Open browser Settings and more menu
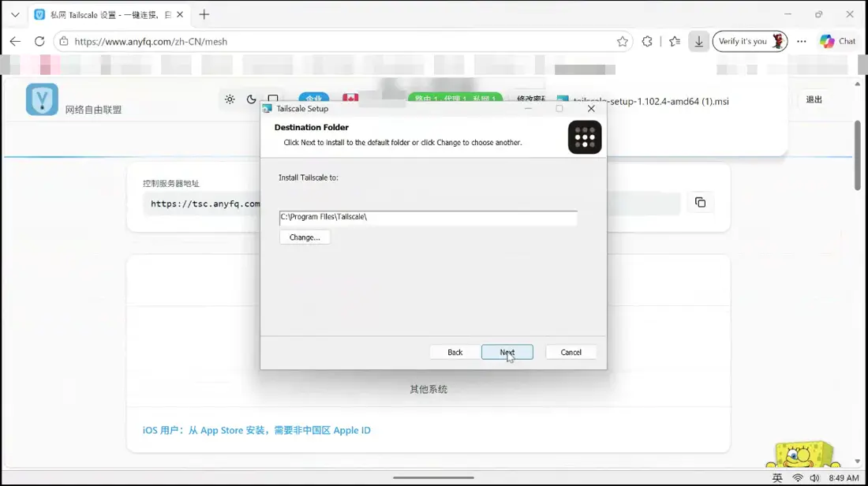The width and height of the screenshot is (868, 486). pos(801,42)
